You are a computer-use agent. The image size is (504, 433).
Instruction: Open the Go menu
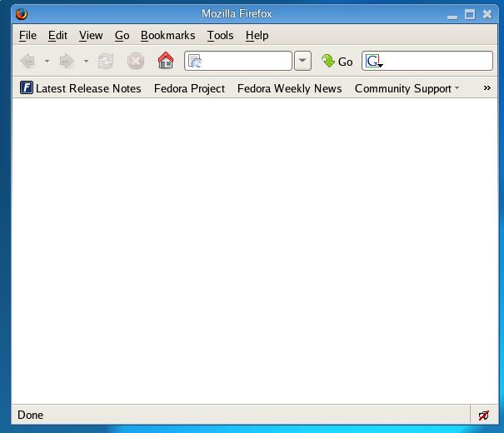coord(122,35)
